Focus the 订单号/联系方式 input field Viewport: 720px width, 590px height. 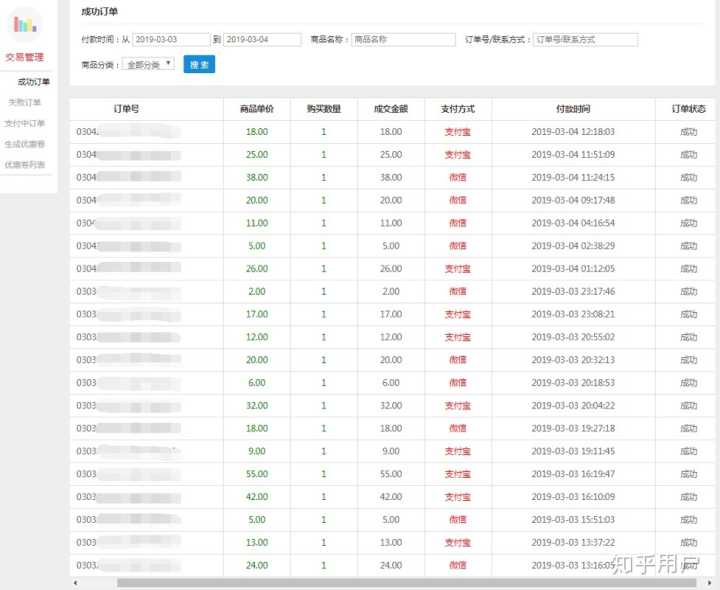click(585, 39)
